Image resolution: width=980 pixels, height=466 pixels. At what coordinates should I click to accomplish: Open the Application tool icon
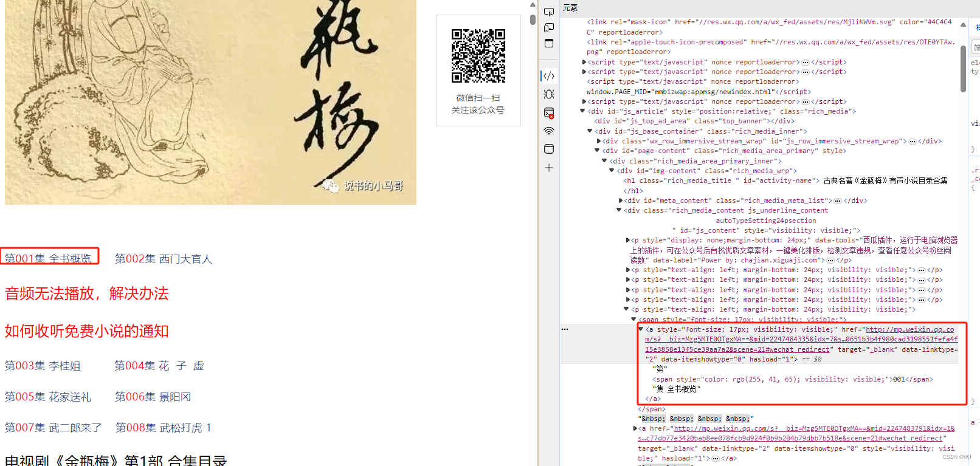[549, 149]
